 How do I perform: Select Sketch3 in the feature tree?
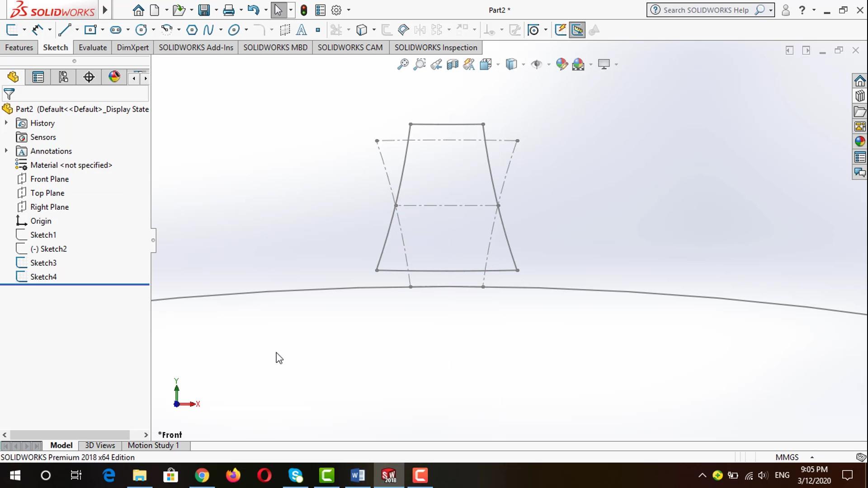tap(43, 263)
